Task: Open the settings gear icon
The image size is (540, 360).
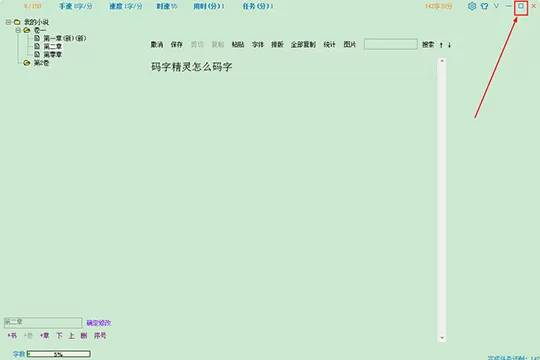Action: 472,6
